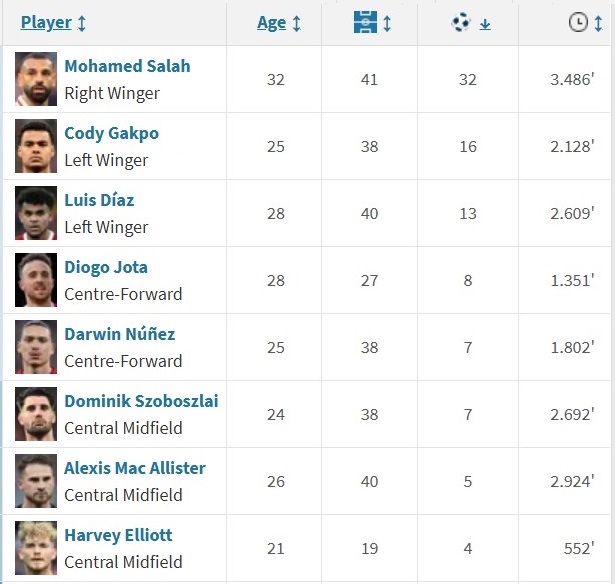Sort by appearances pitch icon
Viewport: 615px width, 584px height.
pyautogui.click(x=364, y=23)
